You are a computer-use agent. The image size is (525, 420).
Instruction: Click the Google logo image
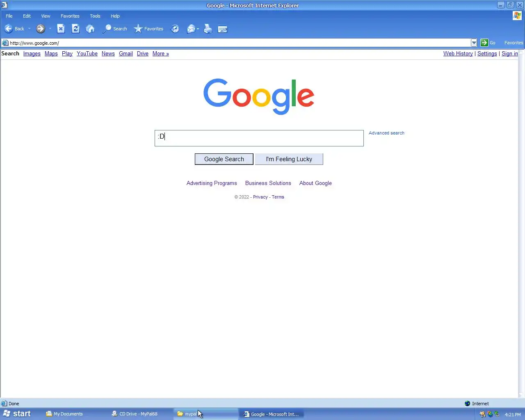tap(259, 96)
